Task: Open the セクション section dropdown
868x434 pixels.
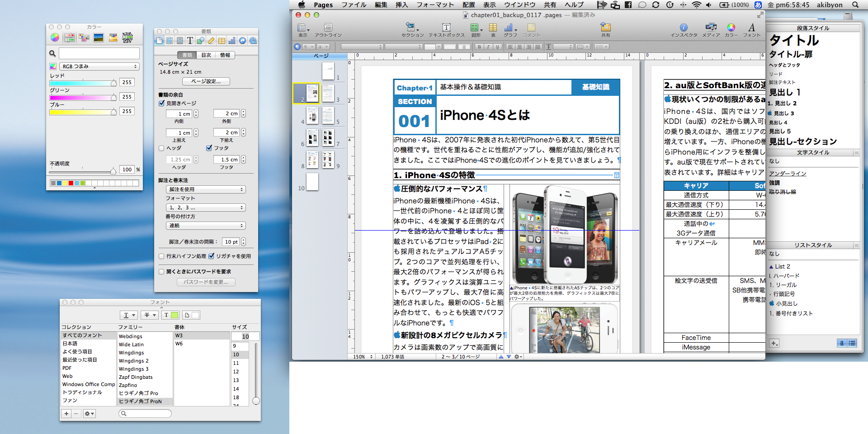Action: click(x=412, y=30)
